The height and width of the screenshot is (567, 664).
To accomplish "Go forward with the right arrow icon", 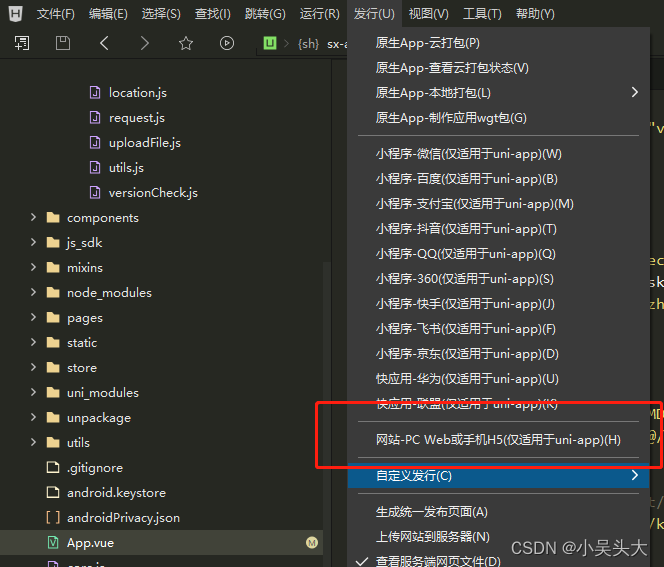I will pyautogui.click(x=144, y=43).
